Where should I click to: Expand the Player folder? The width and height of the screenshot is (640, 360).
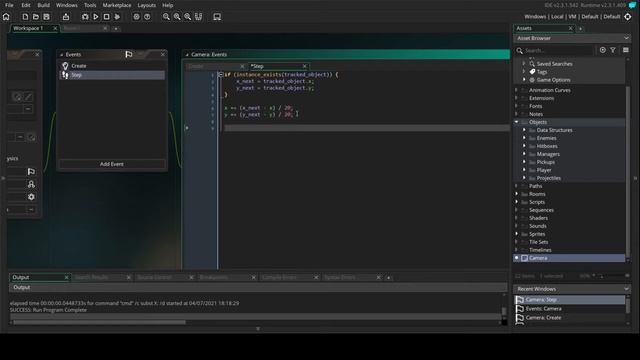[524, 170]
